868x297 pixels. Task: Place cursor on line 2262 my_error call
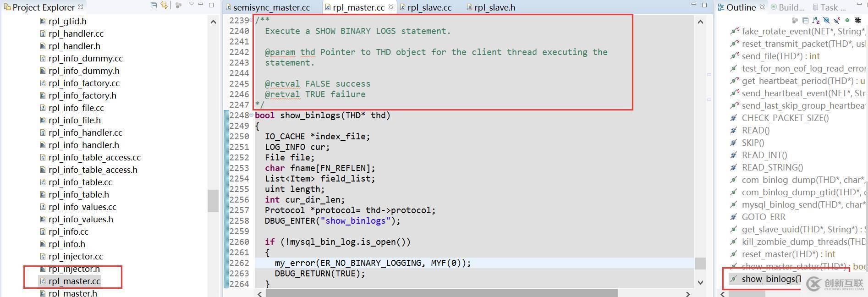click(373, 263)
